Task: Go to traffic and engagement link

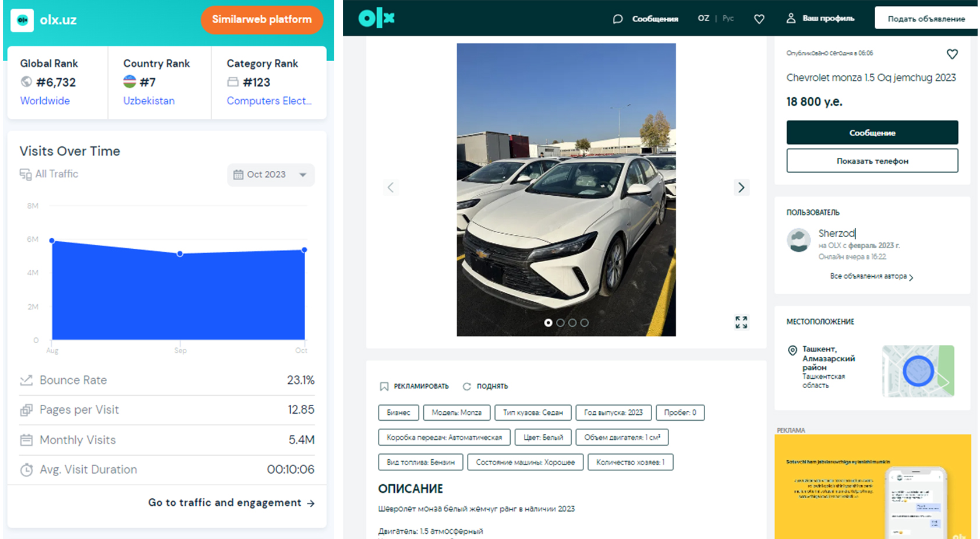Action: pos(231,503)
